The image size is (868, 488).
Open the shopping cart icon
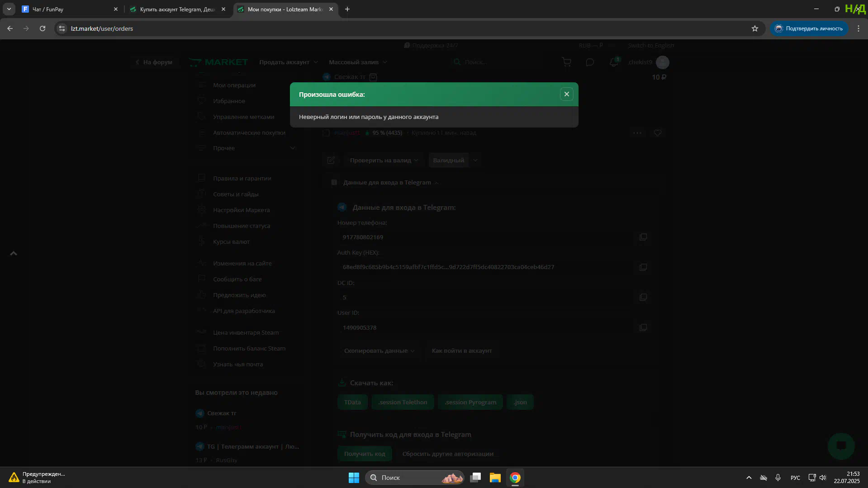[566, 62]
